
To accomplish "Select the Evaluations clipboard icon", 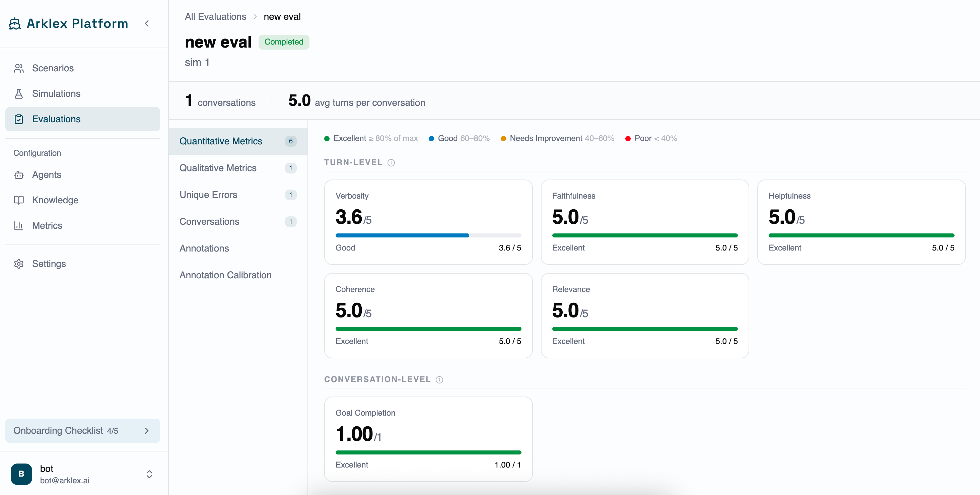I will coord(19,119).
